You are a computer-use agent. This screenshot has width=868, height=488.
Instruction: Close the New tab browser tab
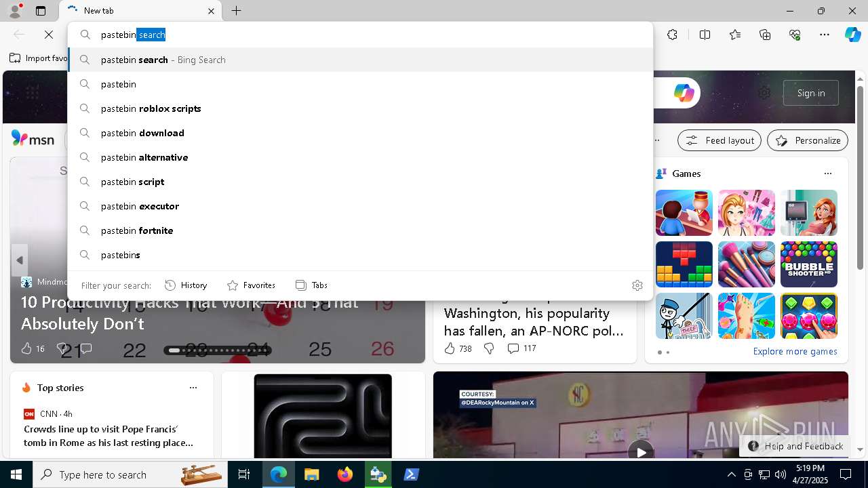point(211,11)
